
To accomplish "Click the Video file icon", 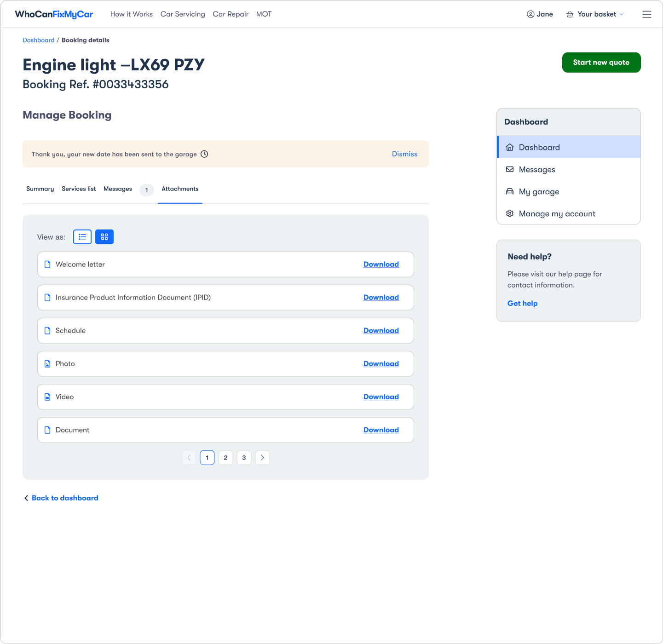I will pyautogui.click(x=47, y=397).
